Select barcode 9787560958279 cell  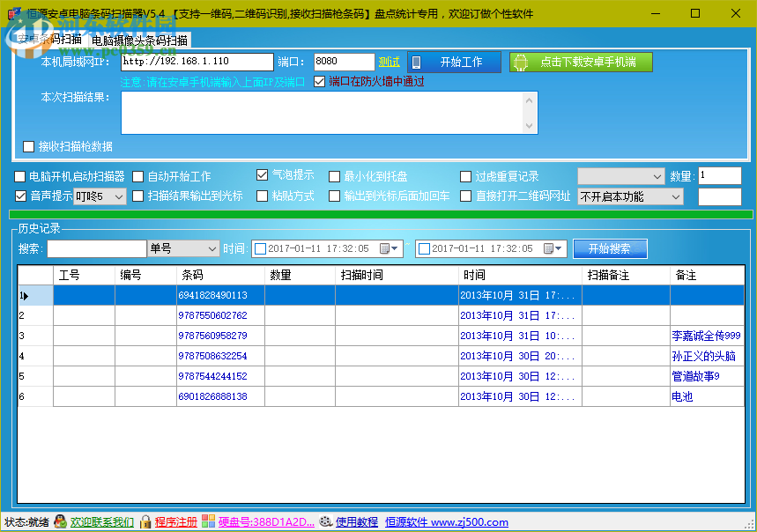click(220, 336)
